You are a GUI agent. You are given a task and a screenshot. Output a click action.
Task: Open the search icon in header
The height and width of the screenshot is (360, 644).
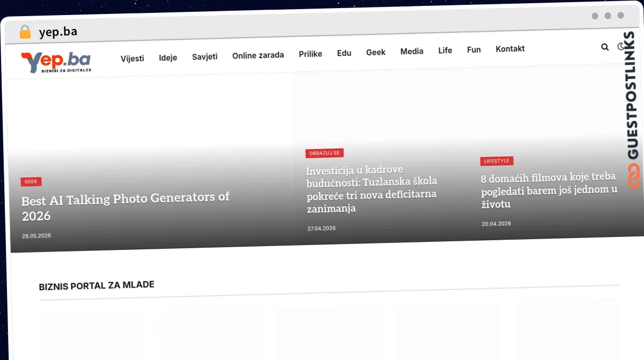(x=605, y=47)
